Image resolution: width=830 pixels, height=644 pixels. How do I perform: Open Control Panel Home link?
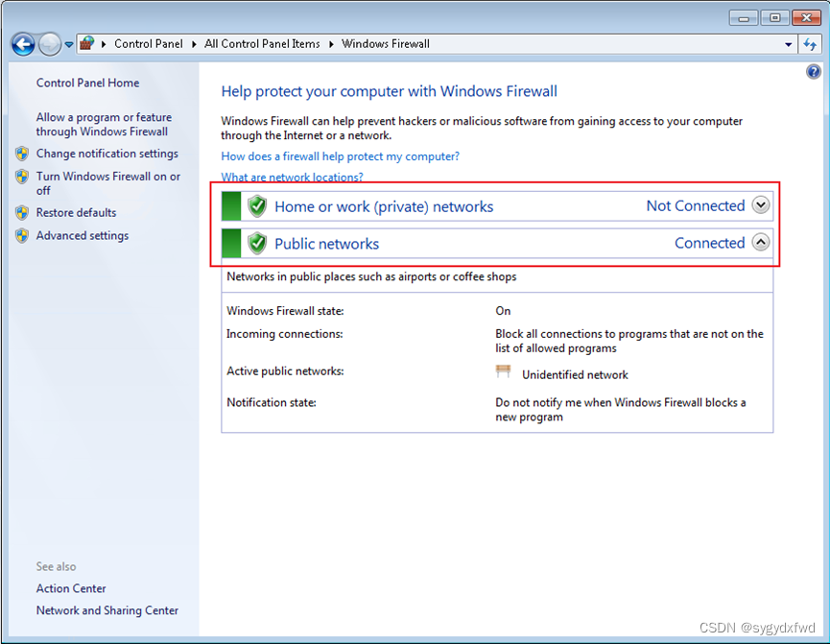tap(88, 83)
